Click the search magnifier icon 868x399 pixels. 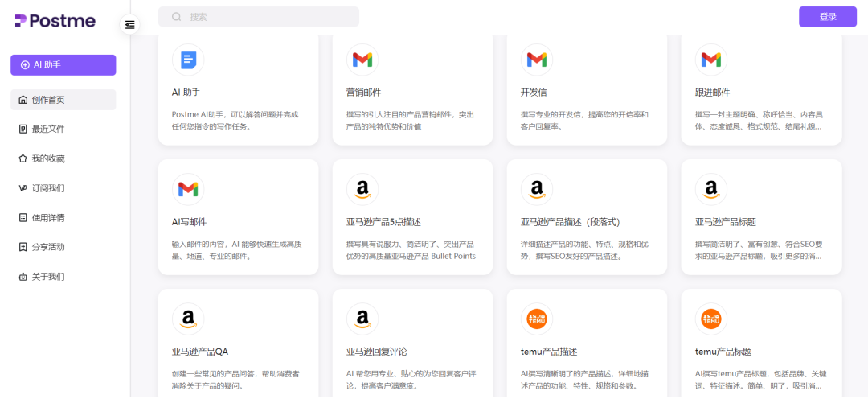coord(177,17)
